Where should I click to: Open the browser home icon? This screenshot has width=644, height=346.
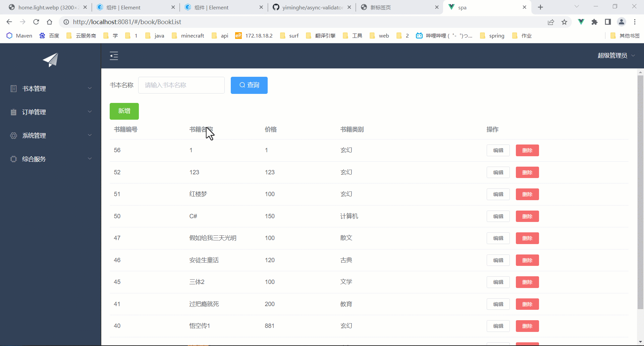(49, 22)
